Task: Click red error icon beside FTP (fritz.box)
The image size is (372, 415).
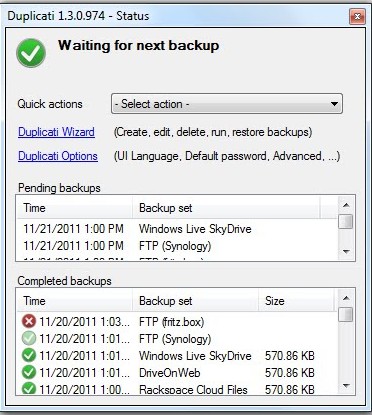Action: pos(29,321)
